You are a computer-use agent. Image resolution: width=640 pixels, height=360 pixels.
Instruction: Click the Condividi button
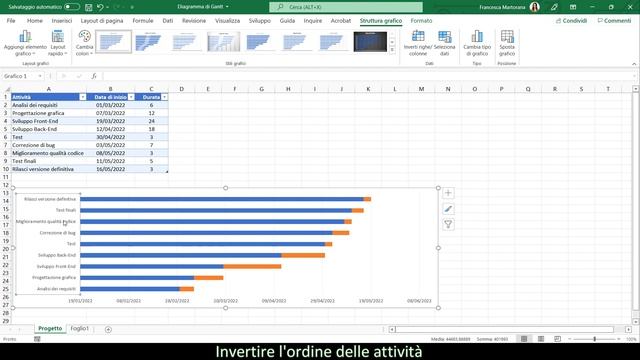(571, 20)
